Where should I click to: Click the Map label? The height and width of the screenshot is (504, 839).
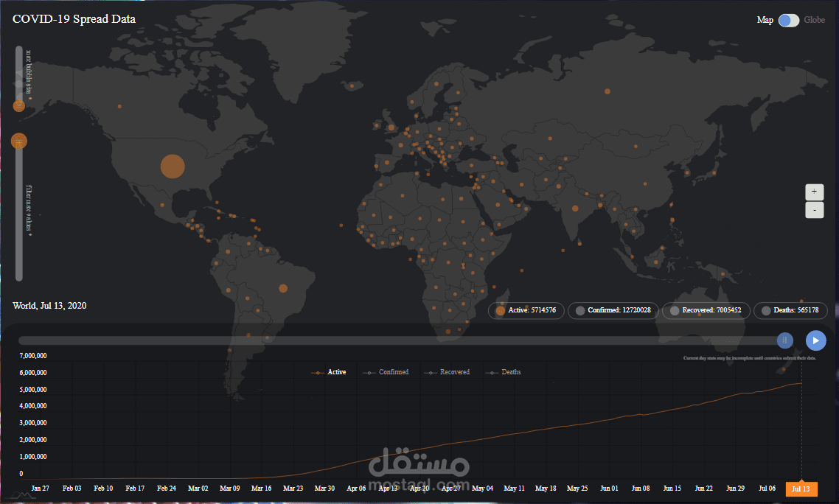[x=765, y=20]
